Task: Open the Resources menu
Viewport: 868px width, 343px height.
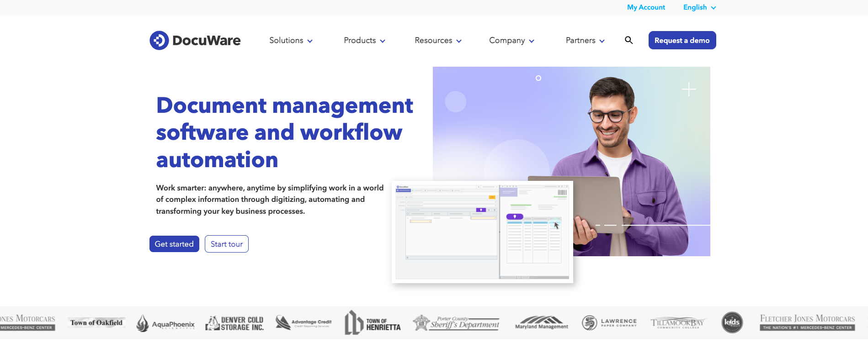Action: click(438, 41)
